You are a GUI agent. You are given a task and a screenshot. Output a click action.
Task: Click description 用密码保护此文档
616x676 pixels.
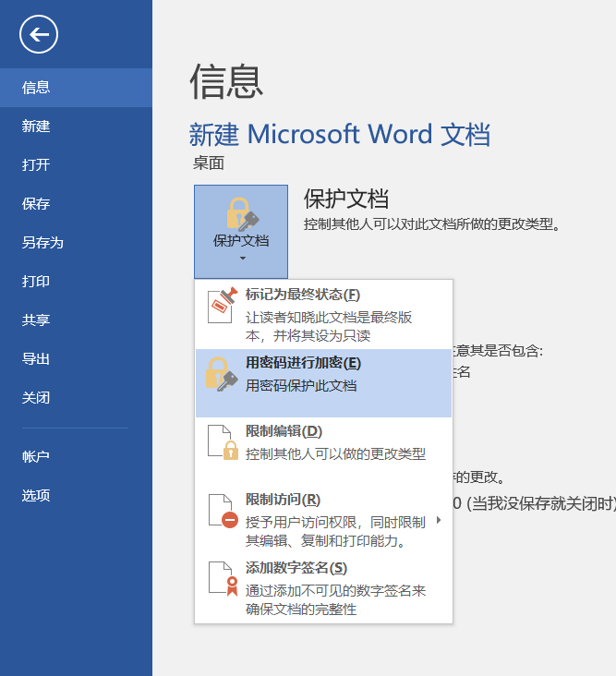pyautogui.click(x=301, y=385)
